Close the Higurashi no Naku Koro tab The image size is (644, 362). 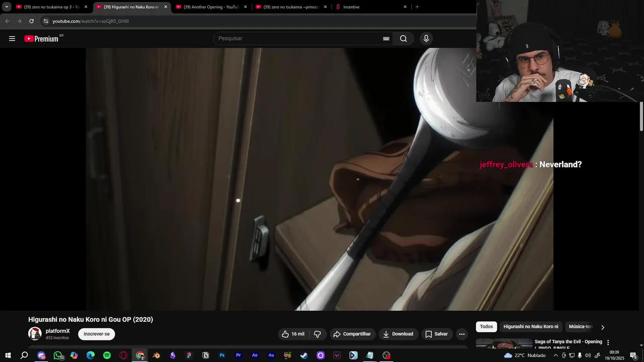point(166,7)
